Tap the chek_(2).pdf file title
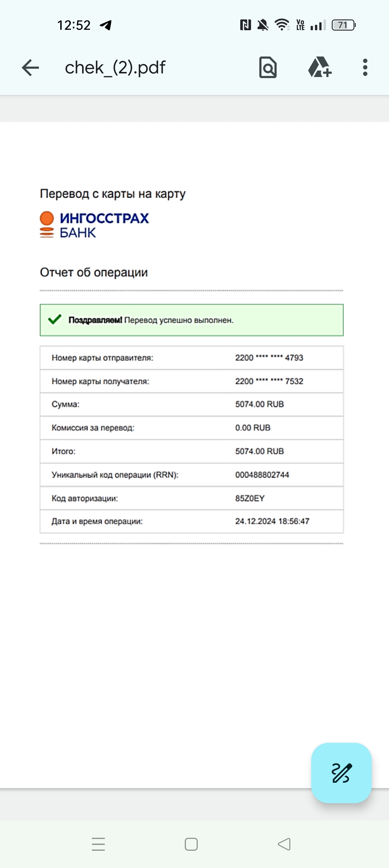This screenshot has width=389, height=868. pos(115,68)
